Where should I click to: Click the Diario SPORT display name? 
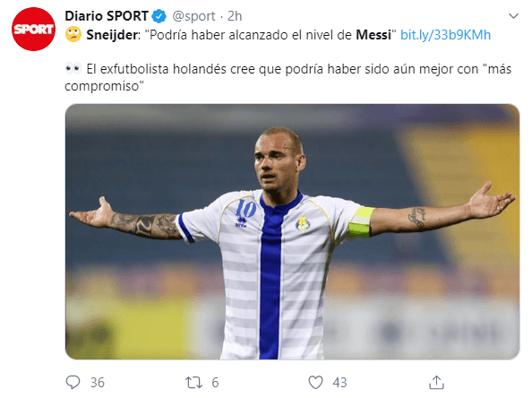(107, 16)
